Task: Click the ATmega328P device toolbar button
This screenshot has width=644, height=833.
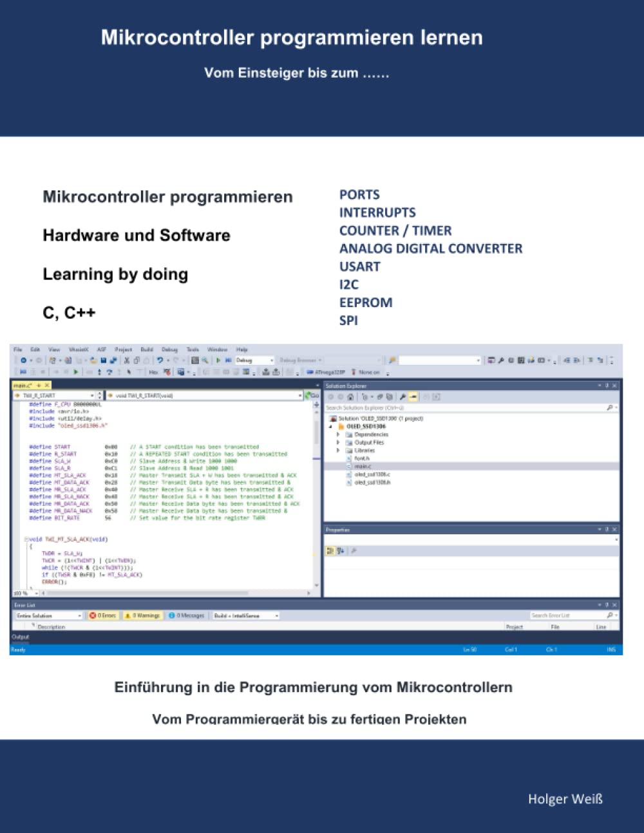Action: click(x=326, y=372)
